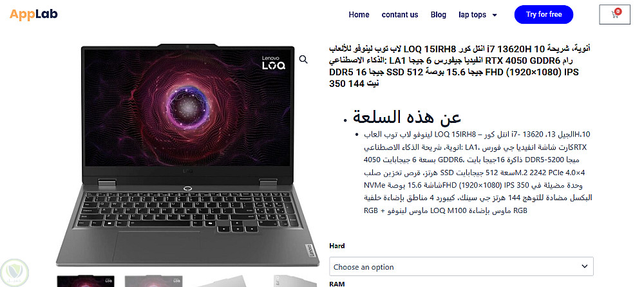Screen dimensions: 644x287
Task: Navigate to the Blog menu item
Action: [x=438, y=15]
